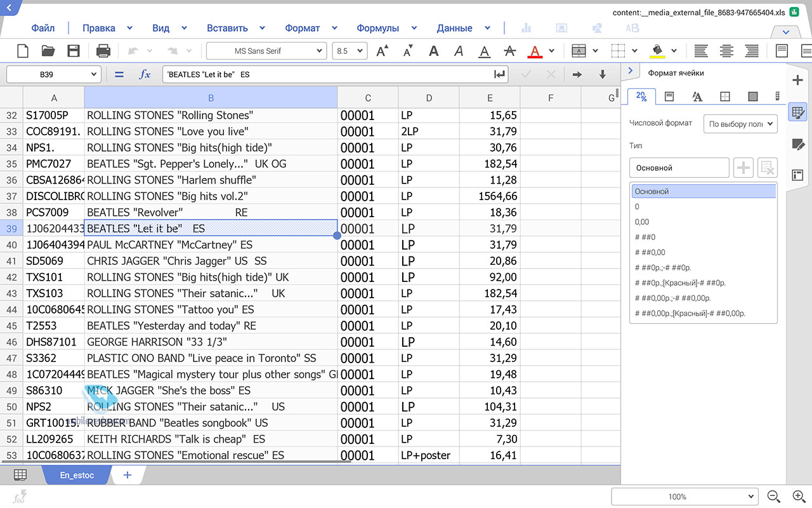Image resolution: width=812 pixels, height=508 pixels.
Task: Open a file using the folder icon
Action: click(48, 51)
